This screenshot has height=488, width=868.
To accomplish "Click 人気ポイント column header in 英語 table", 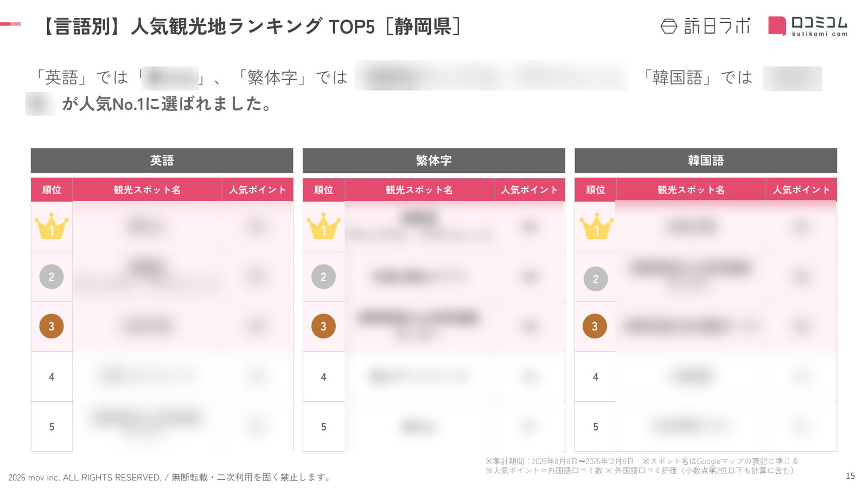I will (x=257, y=190).
